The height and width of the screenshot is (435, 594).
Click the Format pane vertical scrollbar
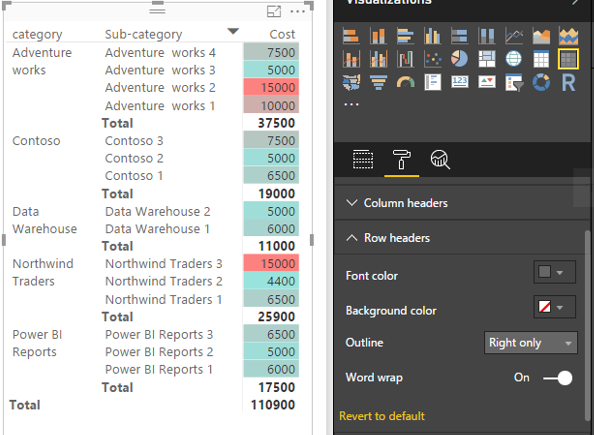tap(588, 326)
